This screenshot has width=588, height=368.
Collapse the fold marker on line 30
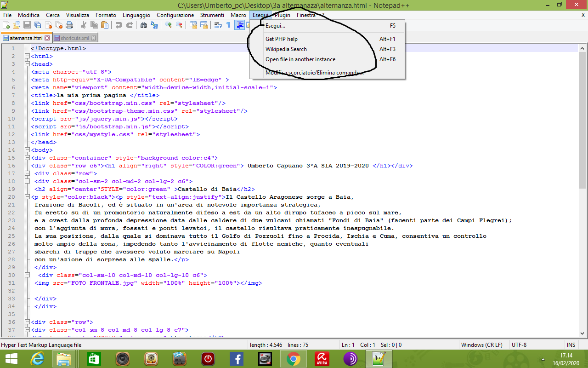click(27, 275)
